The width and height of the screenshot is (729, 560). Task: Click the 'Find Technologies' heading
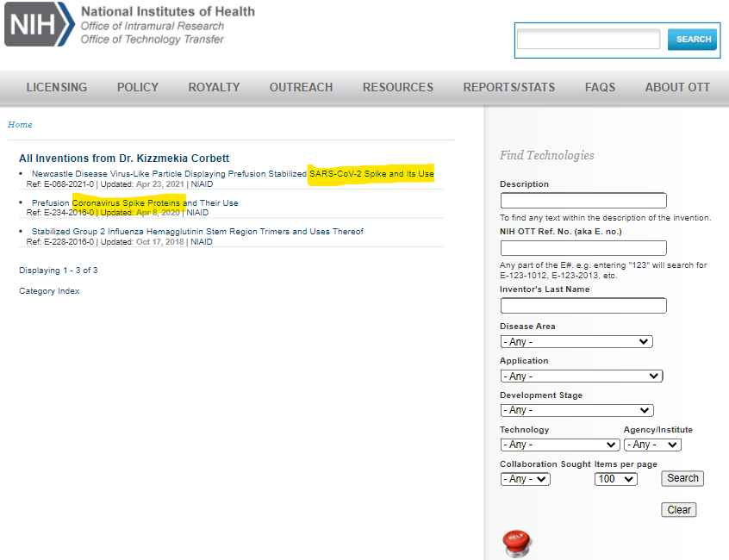(546, 155)
